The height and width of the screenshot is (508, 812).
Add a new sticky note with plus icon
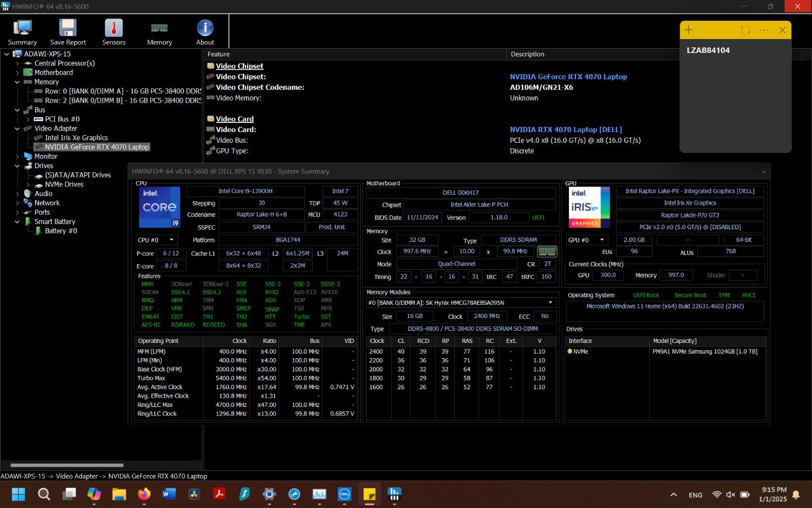pos(689,30)
